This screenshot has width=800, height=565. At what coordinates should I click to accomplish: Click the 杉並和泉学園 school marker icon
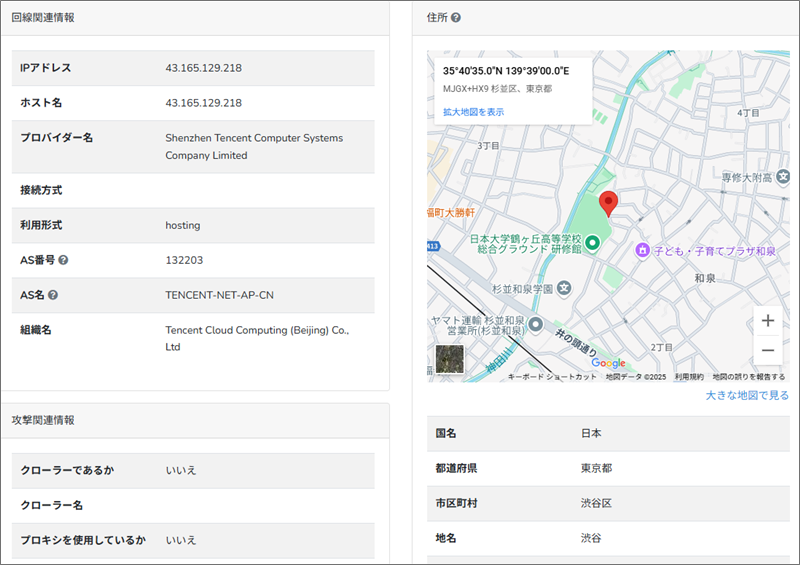563,288
